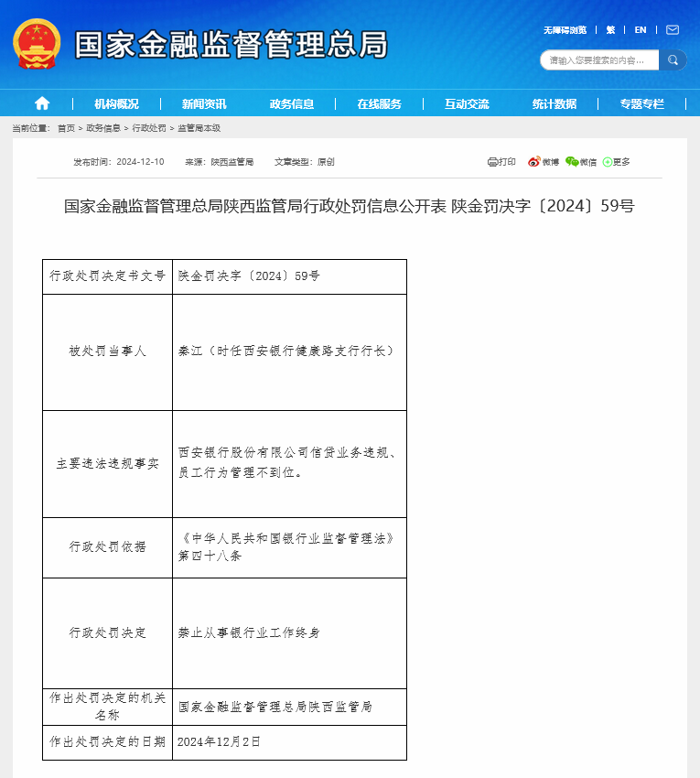Viewport: 700px width, 778px height.
Task: Go to 在线服务 section
Action: point(380,103)
